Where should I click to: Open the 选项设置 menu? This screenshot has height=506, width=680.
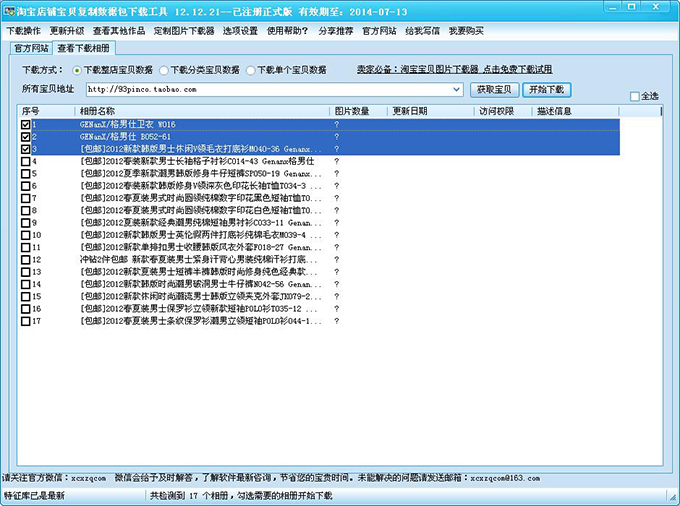(240, 31)
